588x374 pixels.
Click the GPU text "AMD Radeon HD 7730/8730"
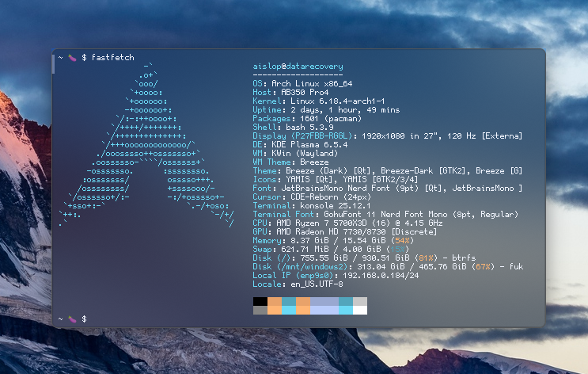pos(331,231)
